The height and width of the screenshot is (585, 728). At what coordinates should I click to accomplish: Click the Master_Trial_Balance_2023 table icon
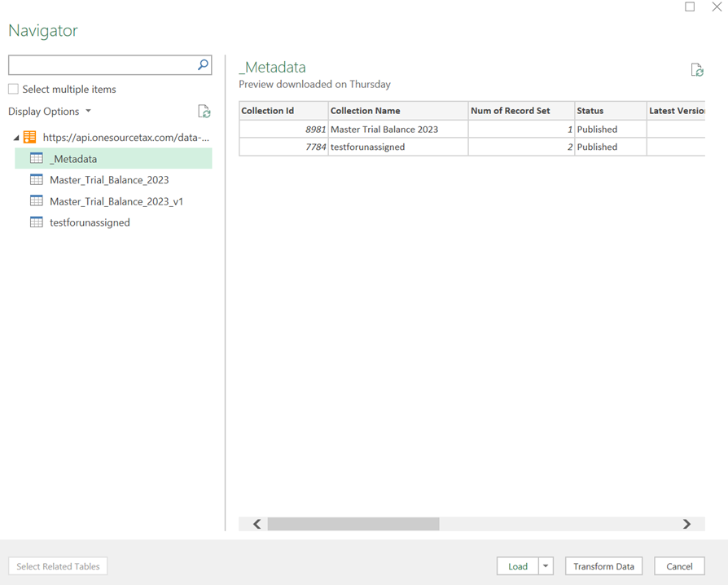click(x=37, y=180)
